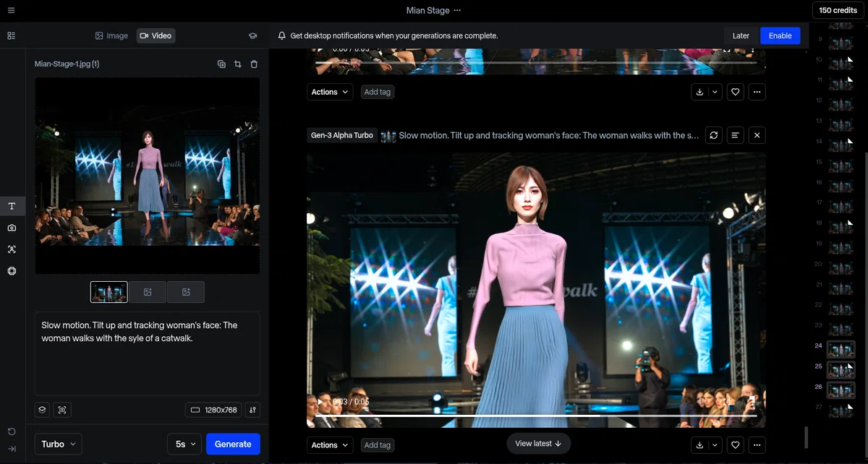This screenshot has height=464, width=868.
Task: Delete the Mian-Stage-1.jpg input image
Action: tap(254, 64)
